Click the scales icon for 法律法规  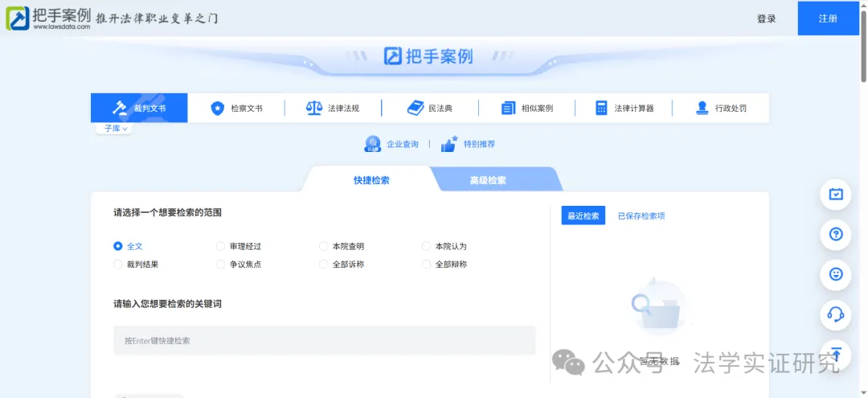314,108
